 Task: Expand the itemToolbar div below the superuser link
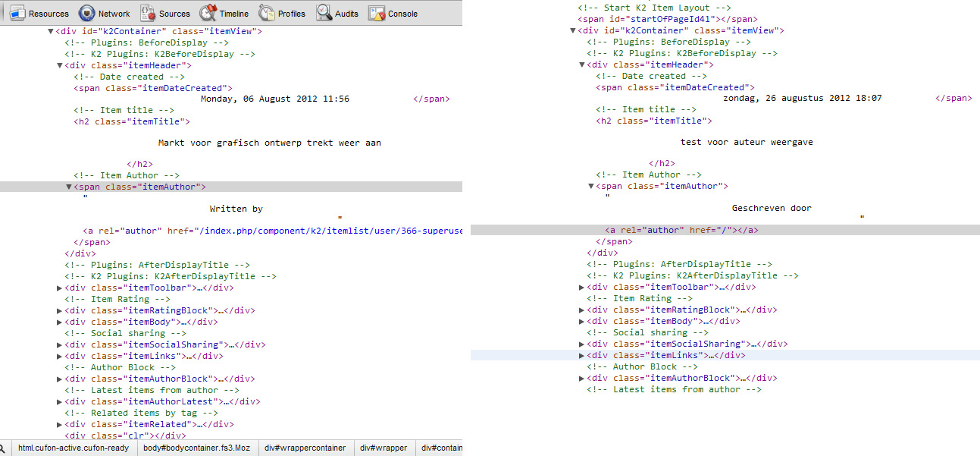coord(60,288)
